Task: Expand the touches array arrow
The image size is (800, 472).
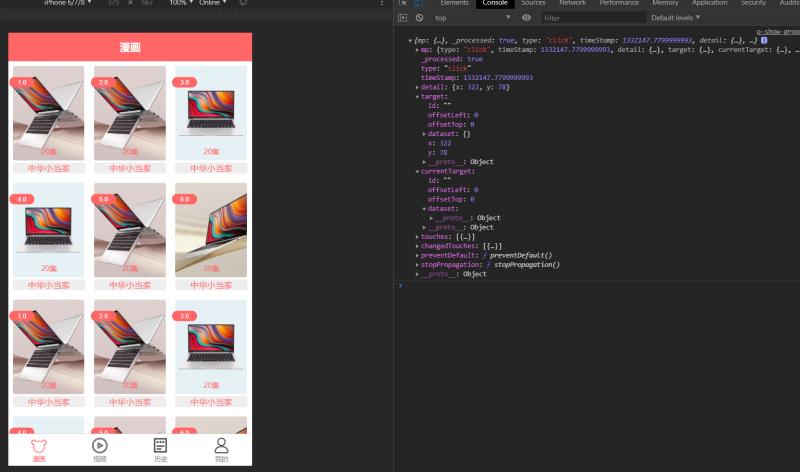Action: (x=417, y=237)
